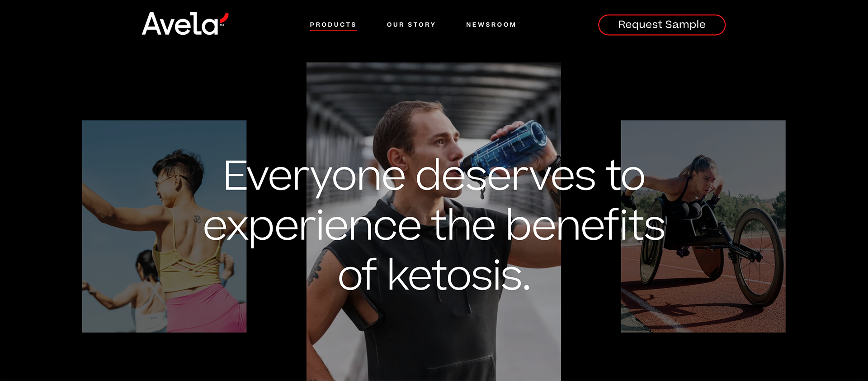Click the Request Sample button

[x=662, y=24]
